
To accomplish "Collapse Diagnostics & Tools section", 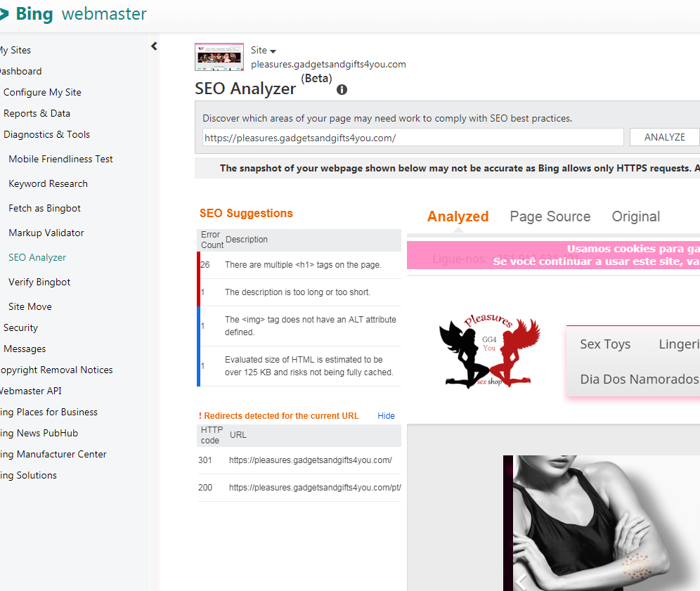I will 46,134.
